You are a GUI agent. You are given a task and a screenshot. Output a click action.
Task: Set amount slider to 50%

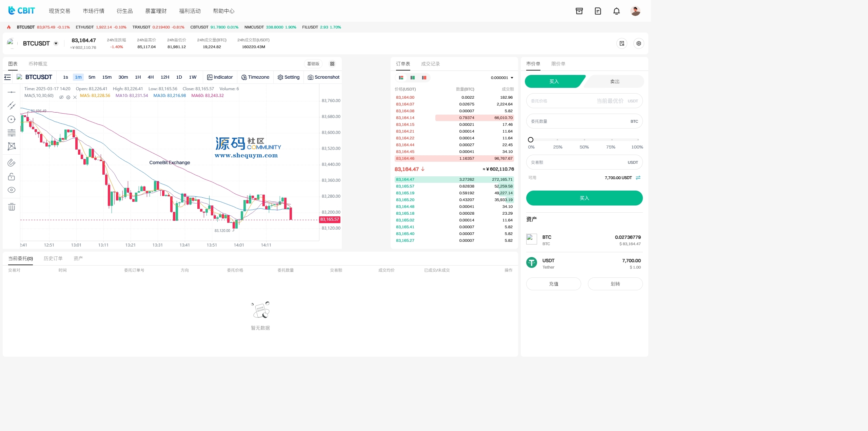coord(584,140)
